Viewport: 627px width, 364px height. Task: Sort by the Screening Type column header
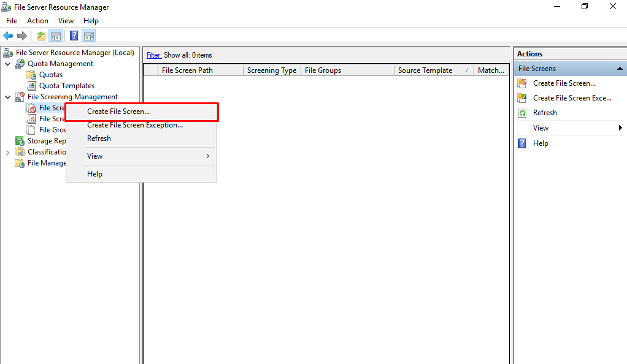click(x=272, y=70)
